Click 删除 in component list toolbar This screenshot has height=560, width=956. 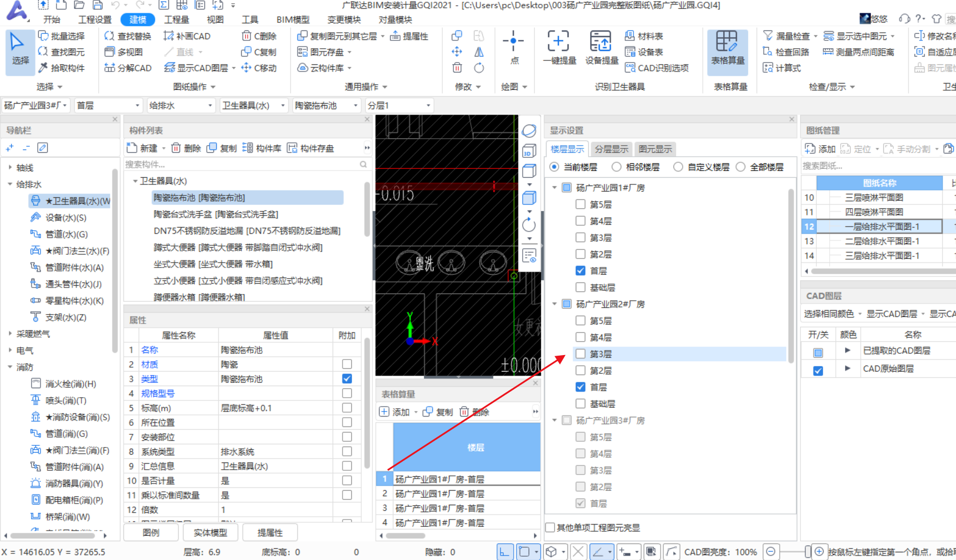186,148
